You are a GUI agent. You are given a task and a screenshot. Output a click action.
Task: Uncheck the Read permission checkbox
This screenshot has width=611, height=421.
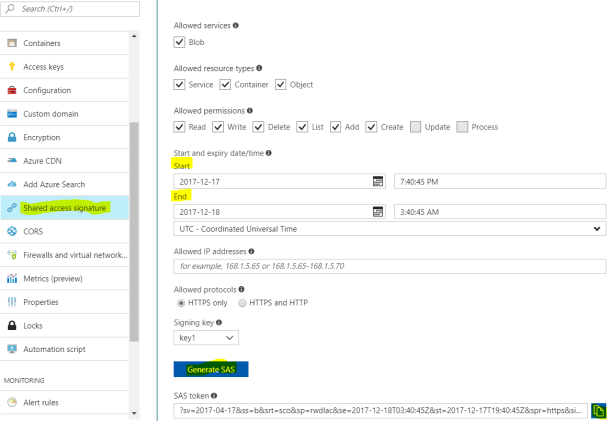[x=179, y=127]
